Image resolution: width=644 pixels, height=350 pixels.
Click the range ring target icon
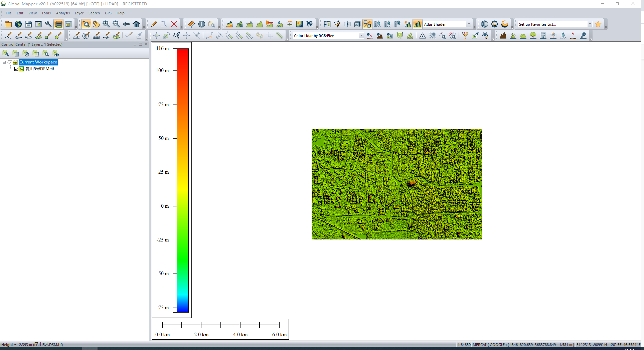click(x=86, y=35)
